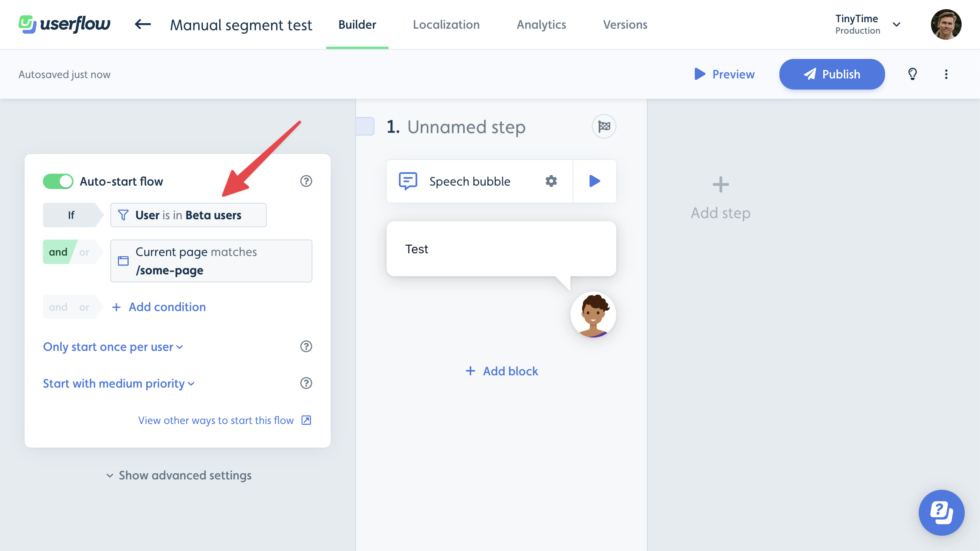Viewport: 980px width, 551px height.
Task: Open the Current page matches /some-page condition
Action: click(x=211, y=261)
